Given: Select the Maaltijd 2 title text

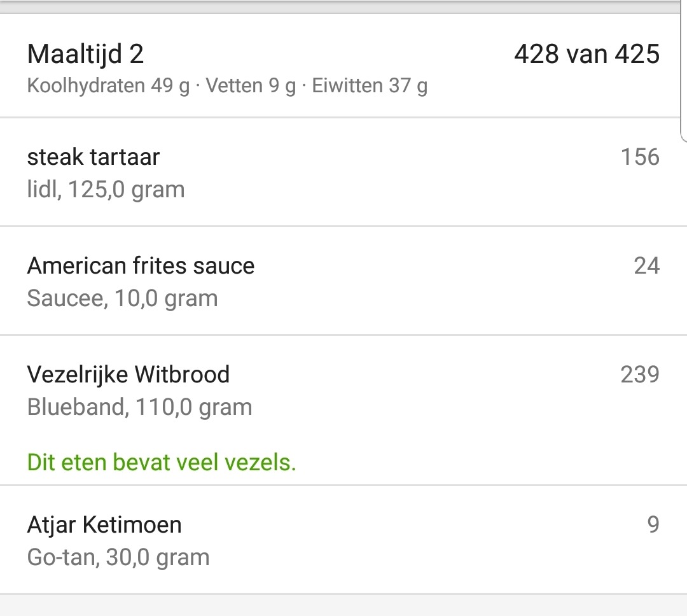Looking at the screenshot, I should pyautogui.click(x=83, y=55).
